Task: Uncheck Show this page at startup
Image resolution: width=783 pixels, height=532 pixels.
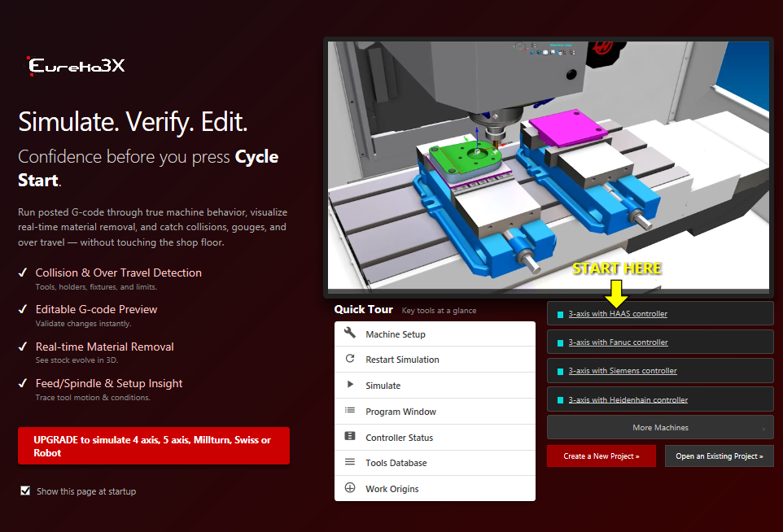Action: [25, 491]
